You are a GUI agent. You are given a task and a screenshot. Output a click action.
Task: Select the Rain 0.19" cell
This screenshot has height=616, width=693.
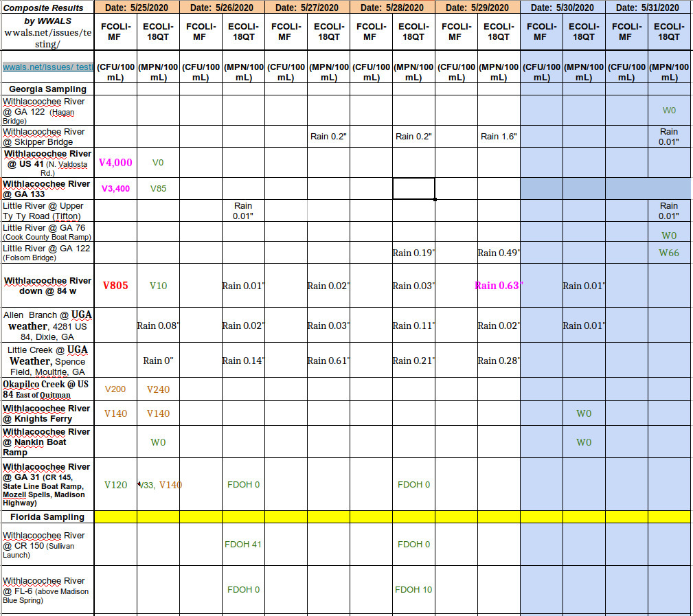click(x=413, y=253)
